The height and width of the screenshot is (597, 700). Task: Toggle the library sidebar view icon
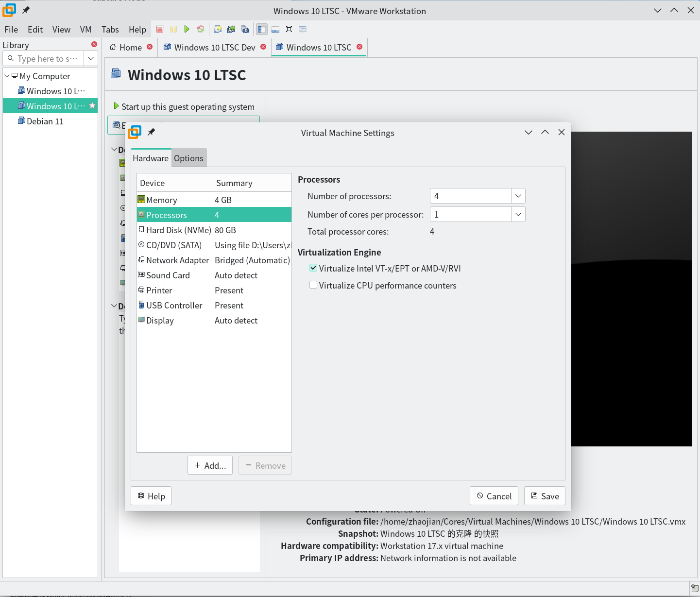262,29
